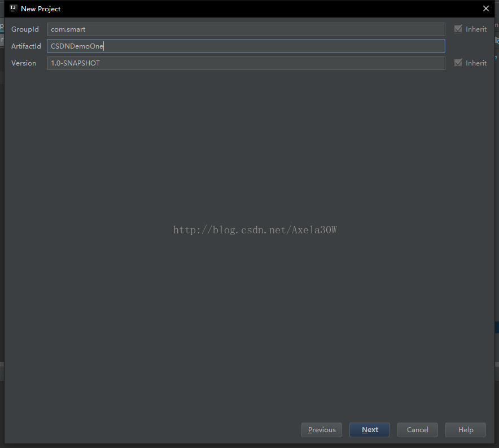
Task: Click the GroupId field containing com.smart
Action: (x=246, y=29)
